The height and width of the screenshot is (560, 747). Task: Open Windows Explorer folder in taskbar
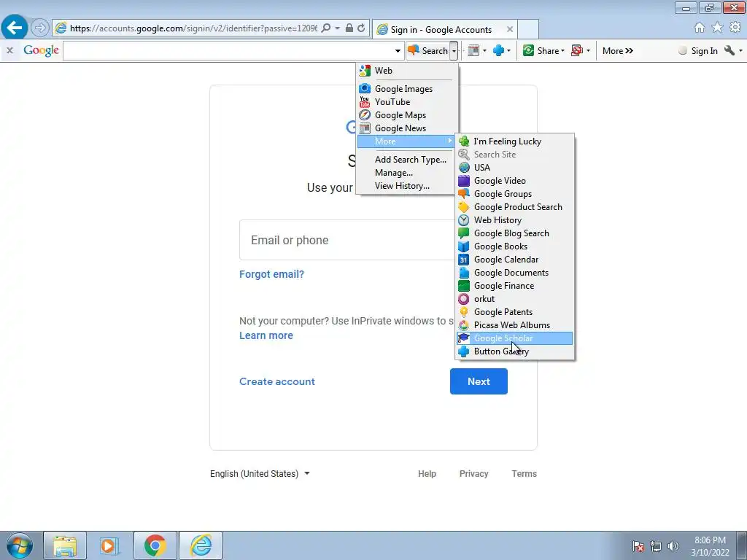pos(65,545)
